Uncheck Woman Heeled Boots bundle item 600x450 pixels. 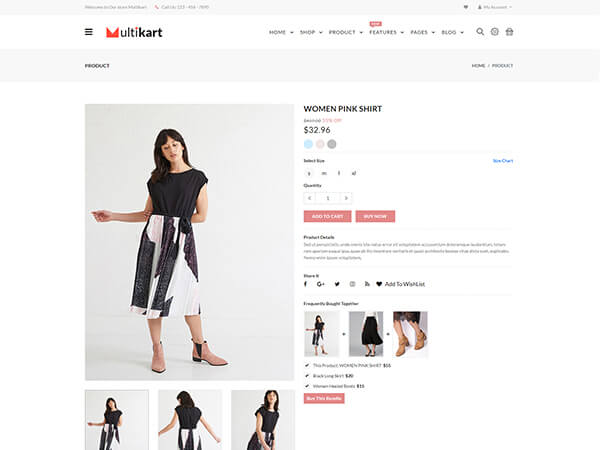point(307,386)
